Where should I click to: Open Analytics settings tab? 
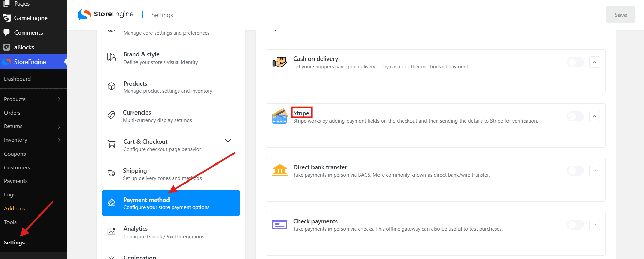coord(171,232)
